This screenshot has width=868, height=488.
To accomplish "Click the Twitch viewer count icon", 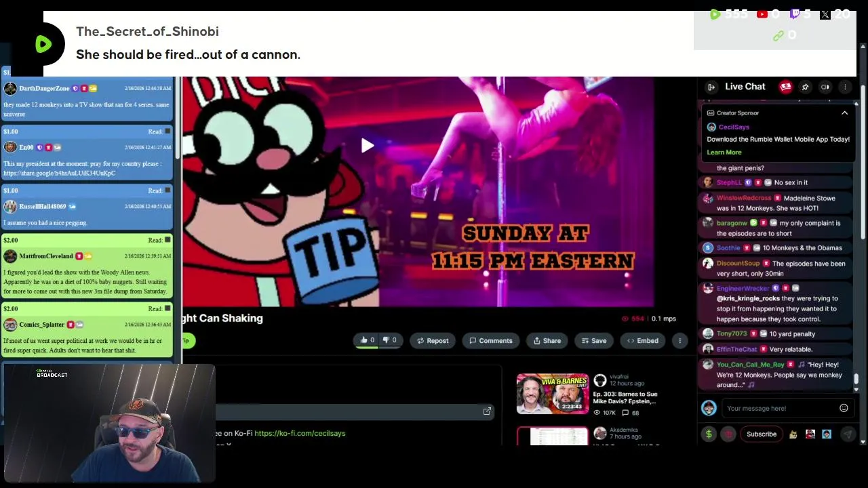I will 795,14.
